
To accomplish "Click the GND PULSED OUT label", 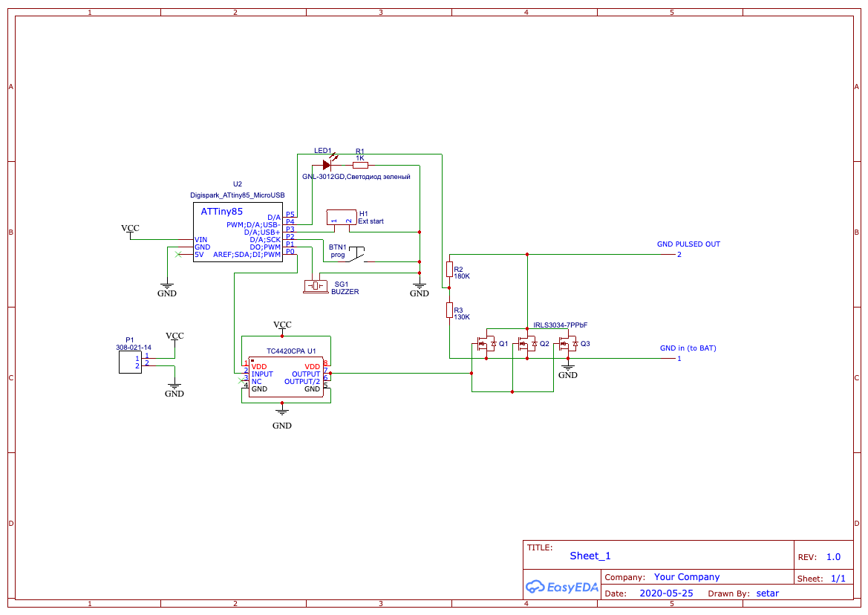I will [688, 244].
